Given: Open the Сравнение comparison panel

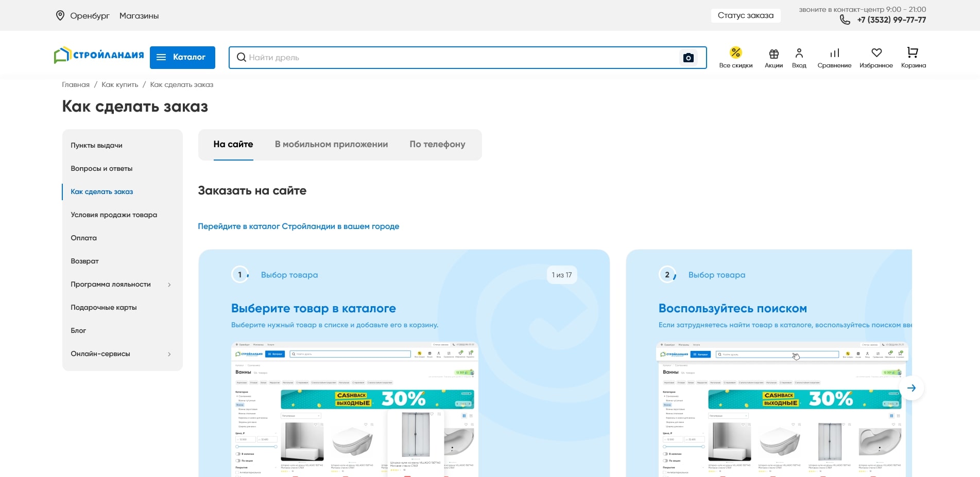Looking at the screenshot, I should click(x=834, y=53).
